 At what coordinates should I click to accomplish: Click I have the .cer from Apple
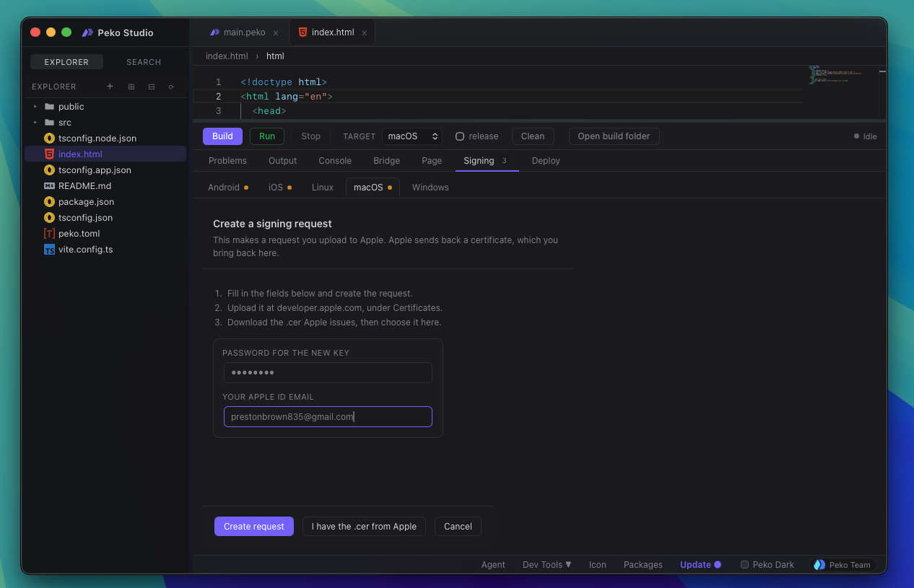tap(364, 527)
